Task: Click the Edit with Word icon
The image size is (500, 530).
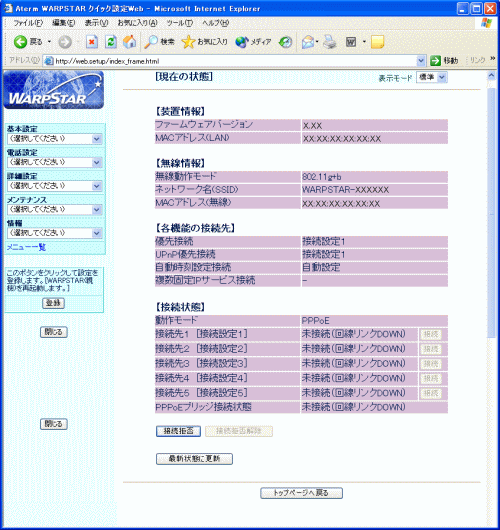Action: click(x=351, y=42)
